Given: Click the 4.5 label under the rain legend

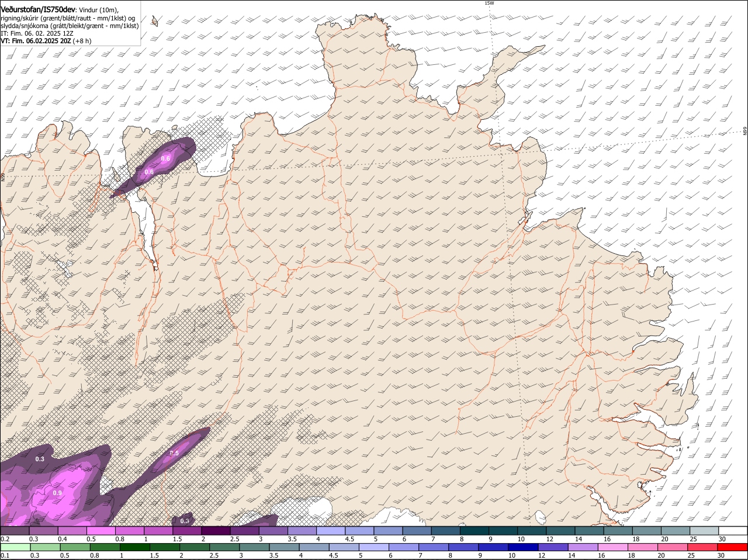Looking at the screenshot, I should (334, 555).
